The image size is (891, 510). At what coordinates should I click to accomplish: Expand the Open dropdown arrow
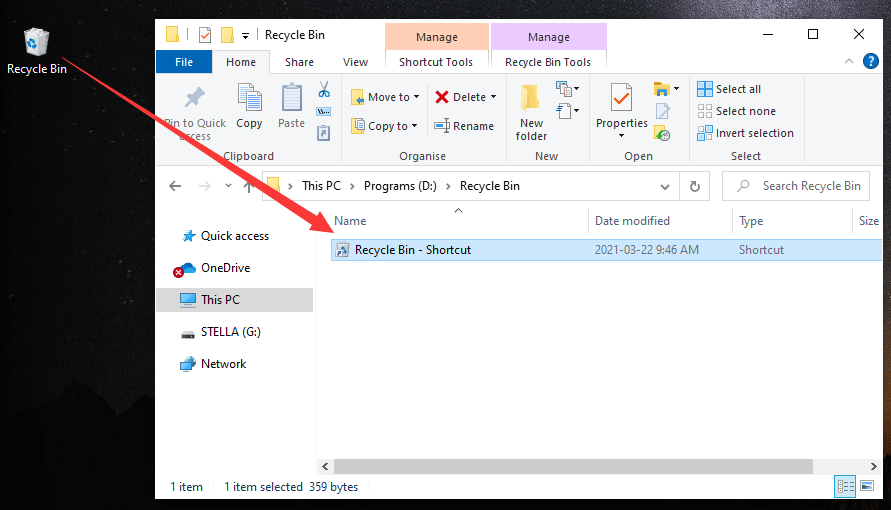(x=676, y=89)
